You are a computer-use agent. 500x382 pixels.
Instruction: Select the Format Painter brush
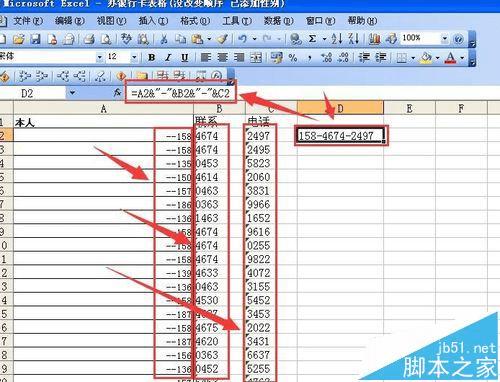223,39
